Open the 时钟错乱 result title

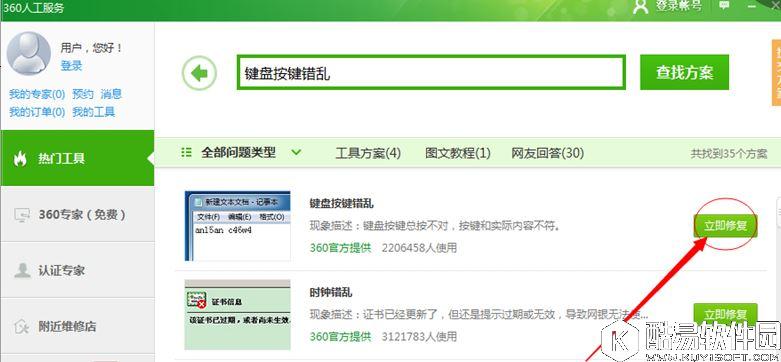tap(331, 292)
